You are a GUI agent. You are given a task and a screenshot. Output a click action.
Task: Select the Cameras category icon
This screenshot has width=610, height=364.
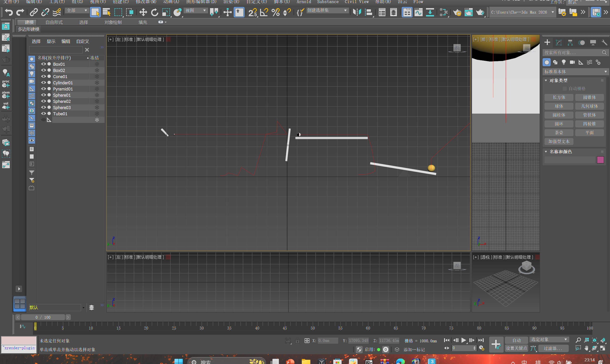[x=572, y=62]
